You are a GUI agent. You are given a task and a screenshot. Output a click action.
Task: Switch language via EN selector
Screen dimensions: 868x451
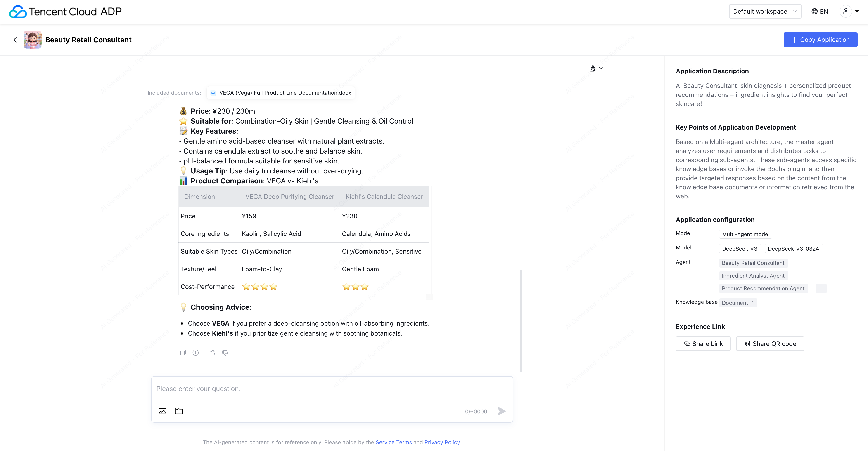pos(819,12)
